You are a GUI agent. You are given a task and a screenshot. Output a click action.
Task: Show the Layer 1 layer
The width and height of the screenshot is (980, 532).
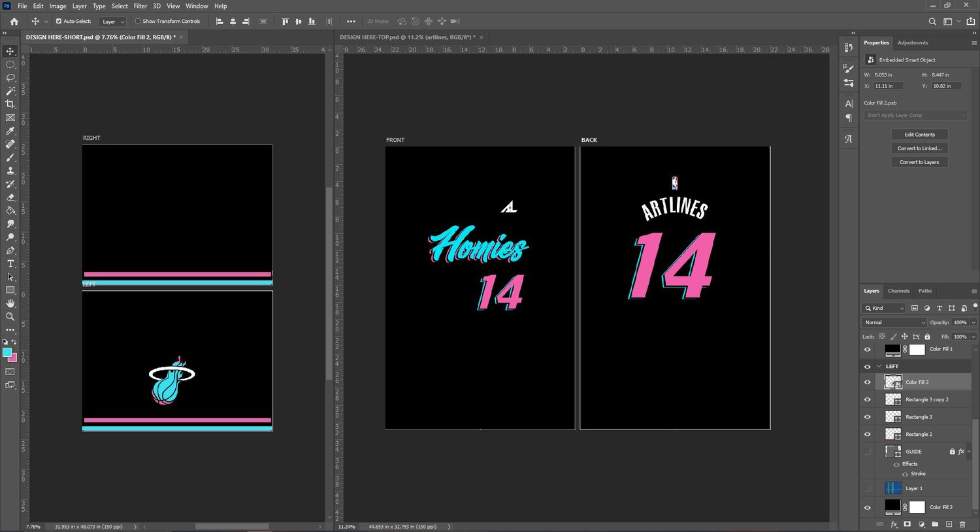868,488
